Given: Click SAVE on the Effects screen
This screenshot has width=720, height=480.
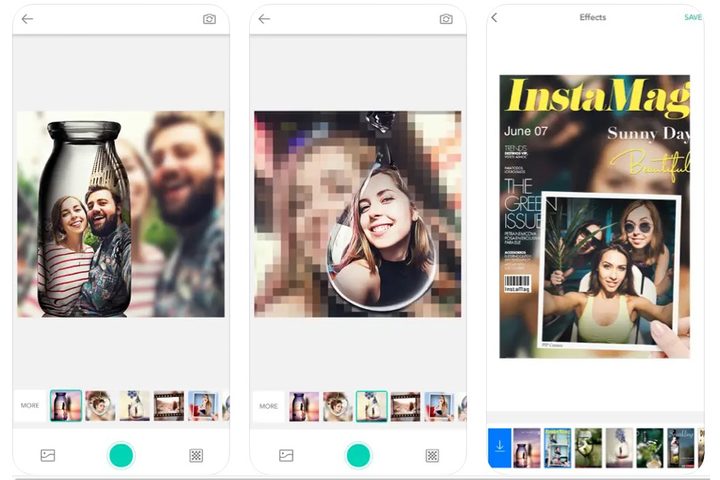Looking at the screenshot, I should click(693, 17).
